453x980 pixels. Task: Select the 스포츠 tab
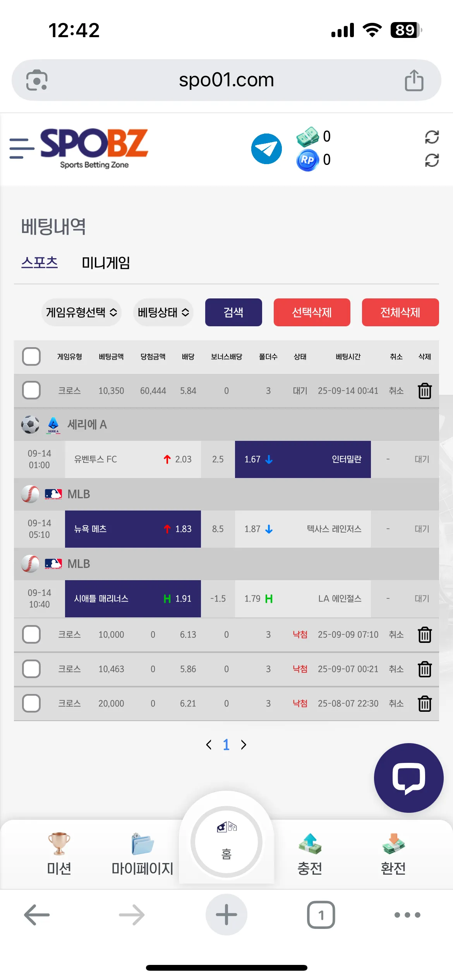(39, 263)
